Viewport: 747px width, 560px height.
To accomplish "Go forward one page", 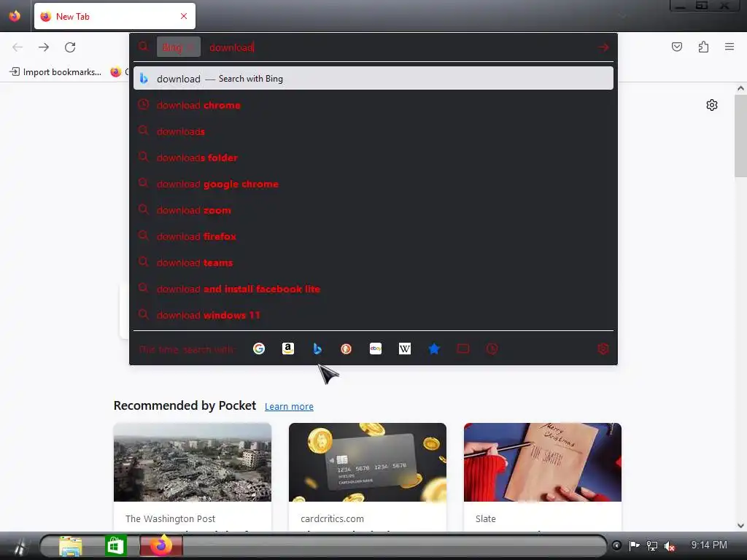I will point(44,47).
